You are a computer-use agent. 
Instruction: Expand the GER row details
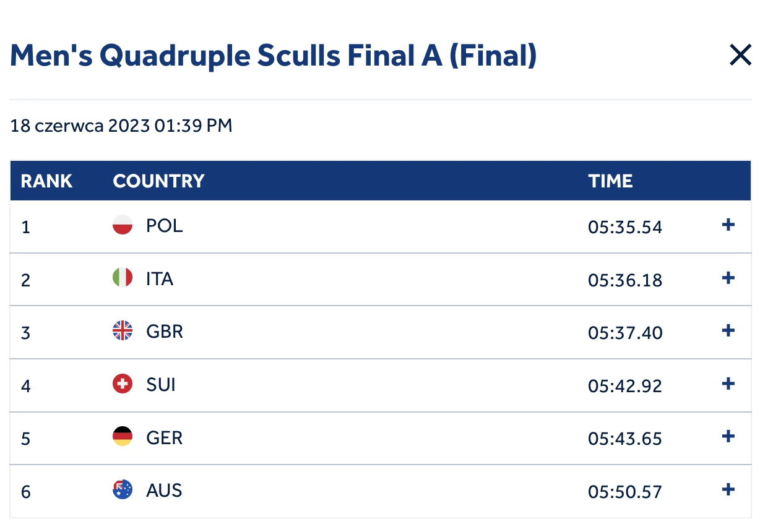click(728, 437)
